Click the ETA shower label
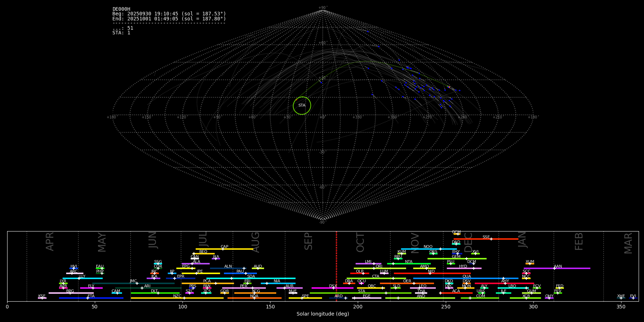The image size is (644, 322). click(91, 296)
